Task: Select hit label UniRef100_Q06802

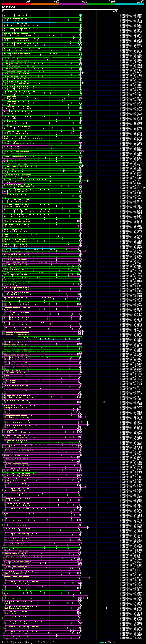Action: 131,253
